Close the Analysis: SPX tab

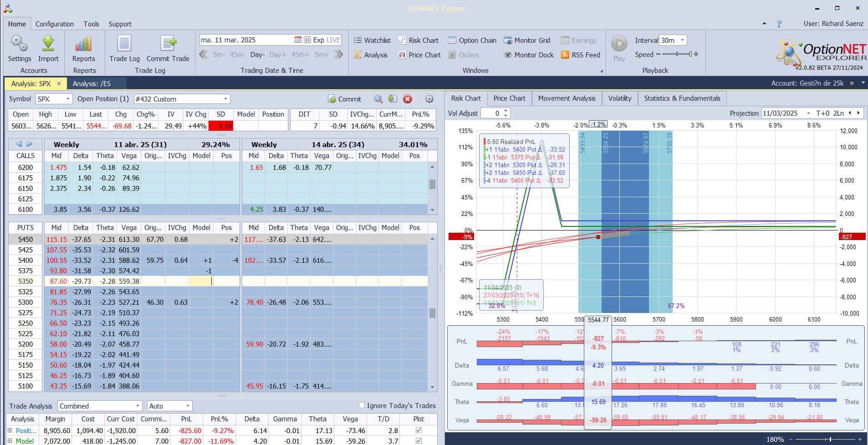[x=59, y=84]
